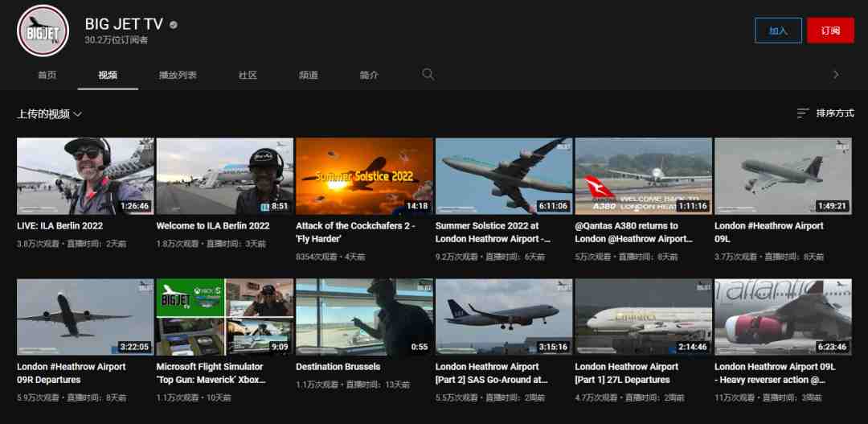Viewport: 868px width, 424px height.
Task: Click the 14:18 duration badge
Action: point(417,207)
